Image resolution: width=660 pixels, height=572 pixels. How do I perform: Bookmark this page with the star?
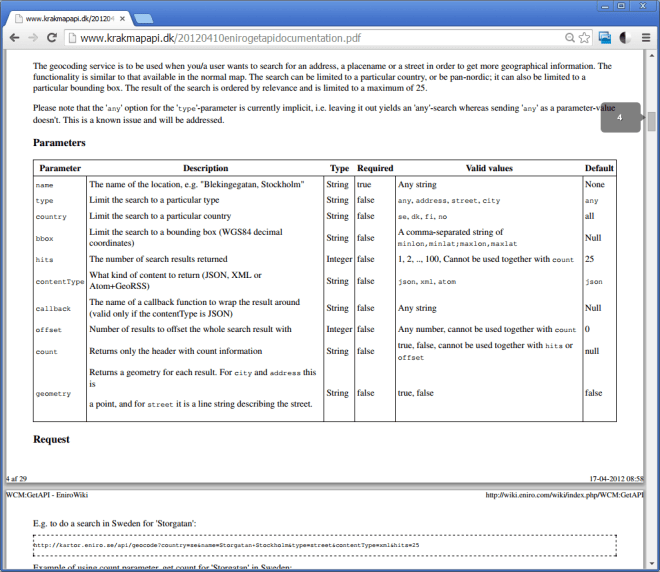coord(584,38)
